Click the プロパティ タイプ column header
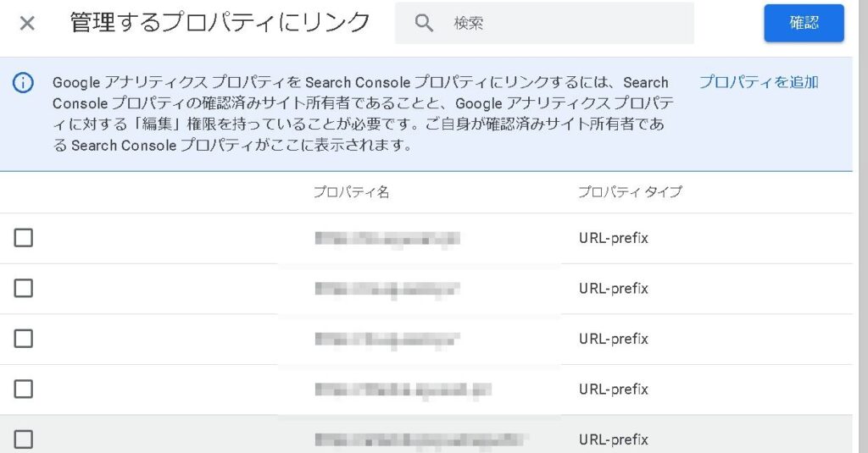Viewport: 868px width, 453px height. tap(630, 192)
